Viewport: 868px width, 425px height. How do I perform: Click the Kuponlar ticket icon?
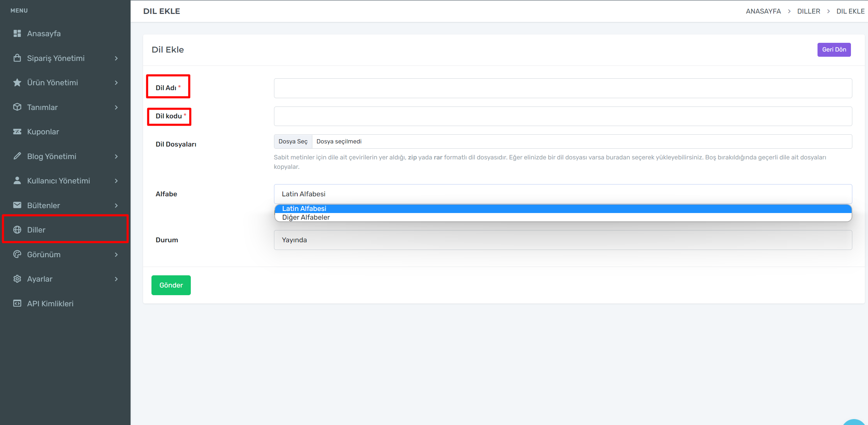(17, 132)
